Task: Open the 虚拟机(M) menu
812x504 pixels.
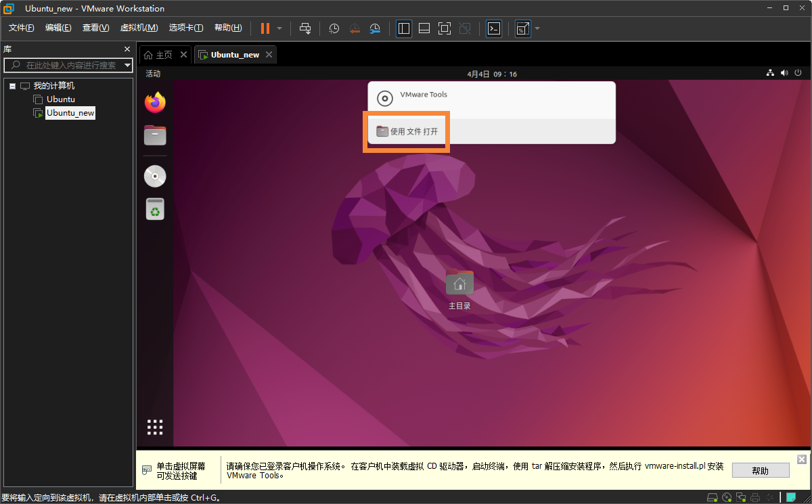Action: coord(139,28)
